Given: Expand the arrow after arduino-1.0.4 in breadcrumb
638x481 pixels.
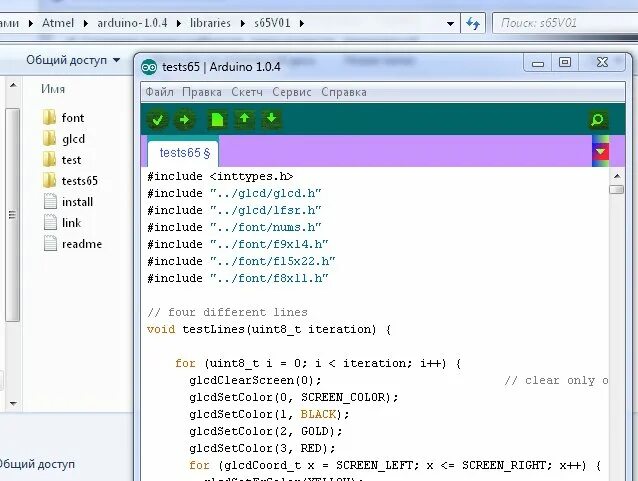Looking at the screenshot, I should pos(179,24).
